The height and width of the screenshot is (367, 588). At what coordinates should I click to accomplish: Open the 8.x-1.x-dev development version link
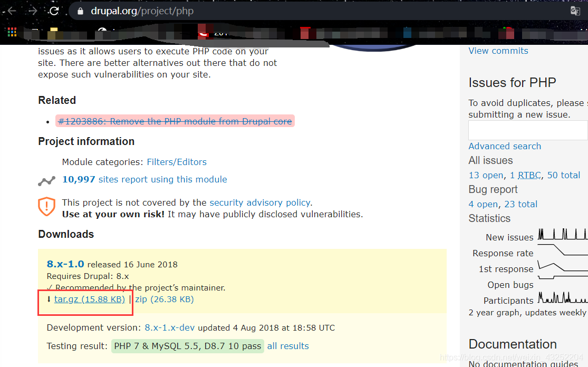coord(169,327)
